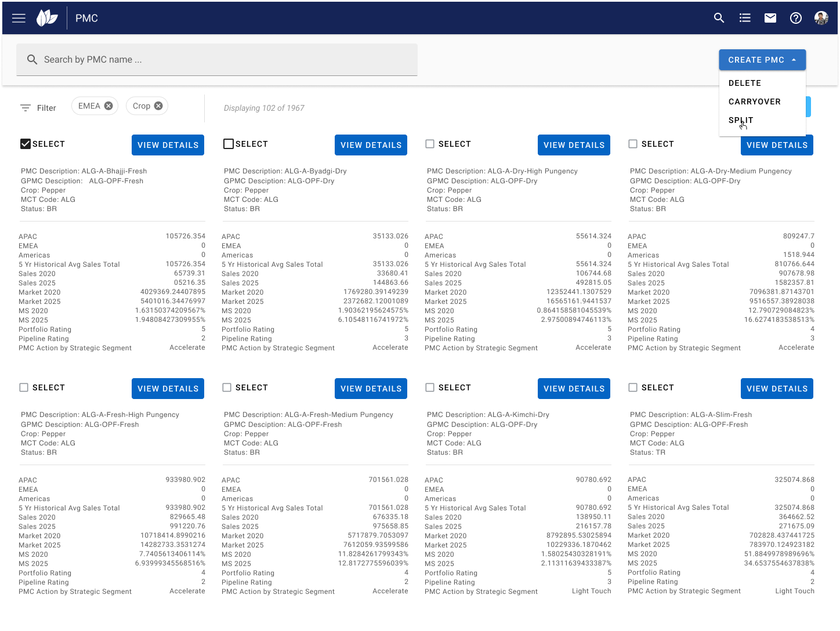Screen dimensions: 840x631
Task: Click the user profile avatar
Action: pyautogui.click(x=821, y=18)
